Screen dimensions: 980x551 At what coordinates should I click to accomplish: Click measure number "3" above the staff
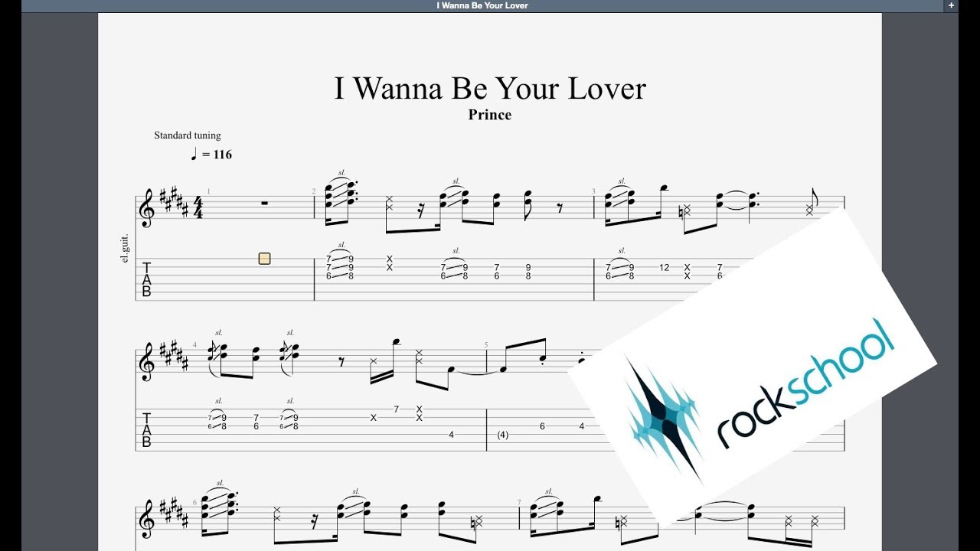click(x=593, y=191)
